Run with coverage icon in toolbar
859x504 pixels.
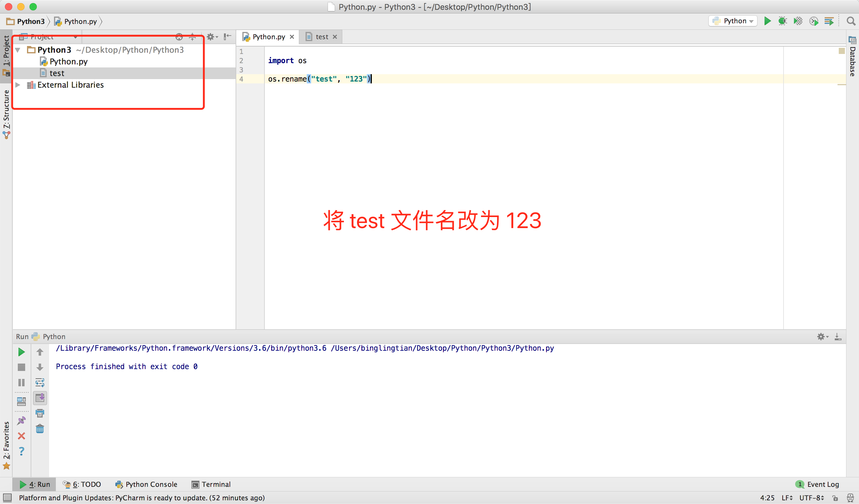click(x=798, y=21)
